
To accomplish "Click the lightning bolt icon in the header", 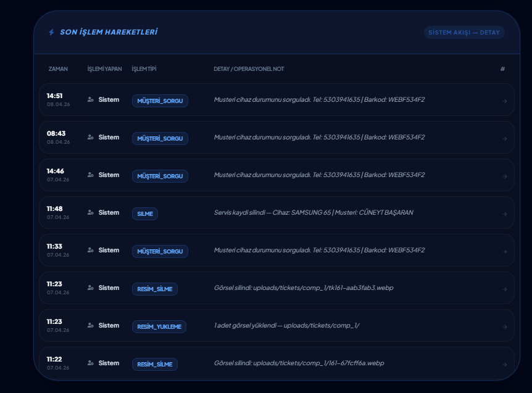I will coord(51,32).
